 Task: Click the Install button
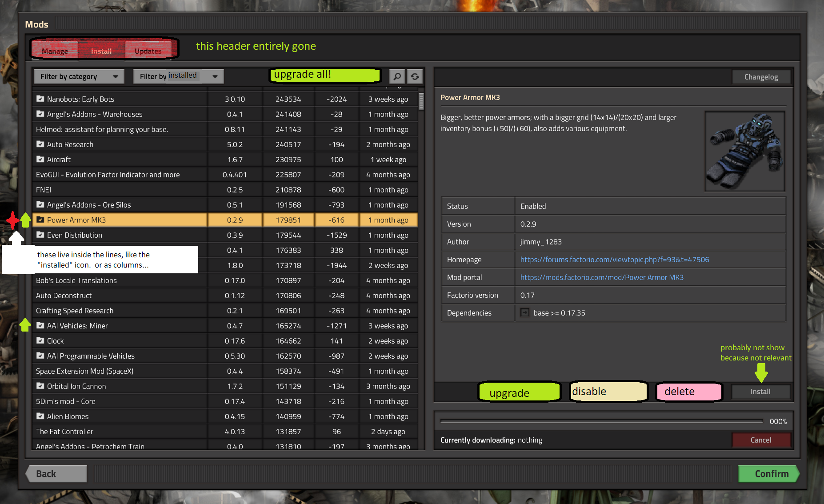[x=760, y=392]
